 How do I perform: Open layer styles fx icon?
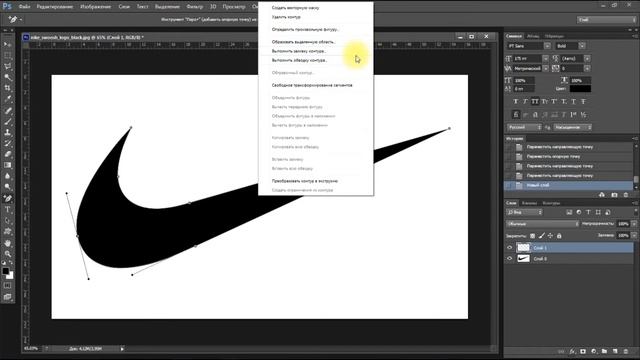point(572,351)
